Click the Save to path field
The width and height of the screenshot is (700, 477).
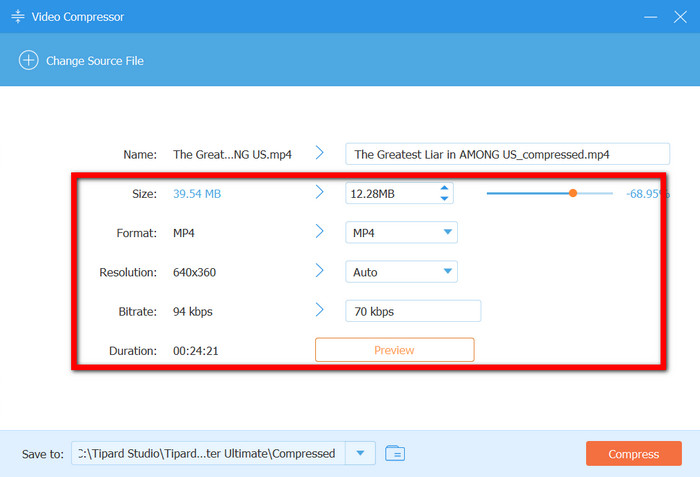[208, 453]
